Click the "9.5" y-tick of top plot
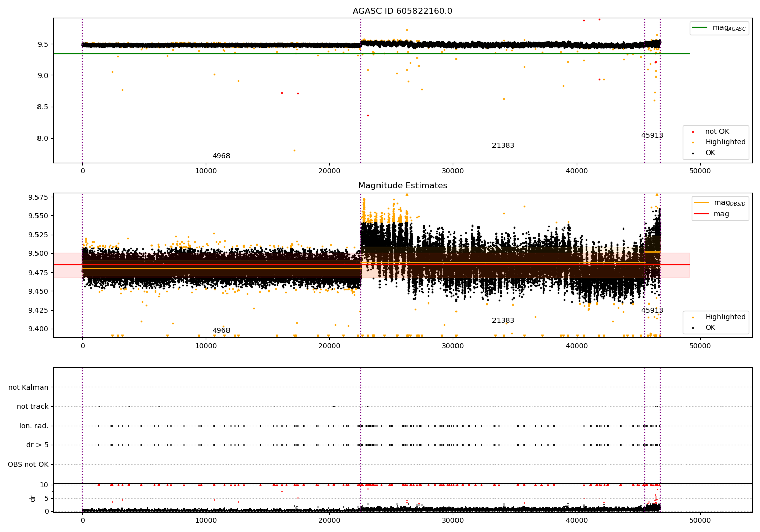Image resolution: width=760 pixels, height=532 pixels. coord(43,44)
